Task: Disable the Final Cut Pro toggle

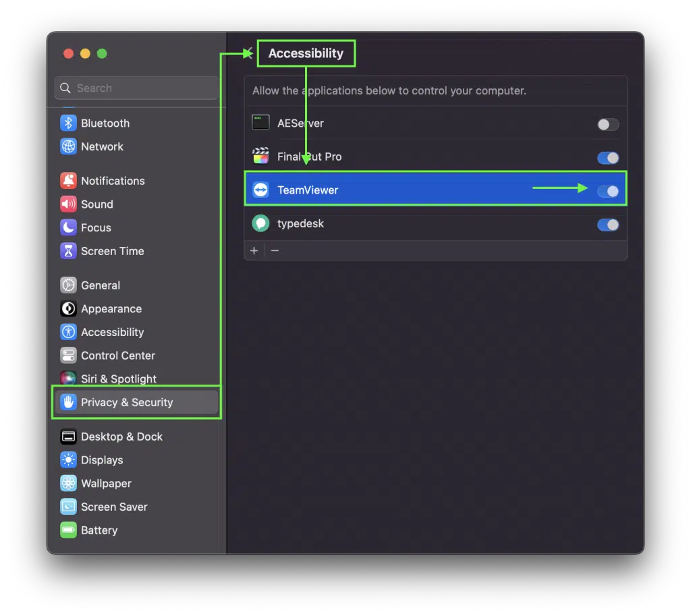Action: (608, 158)
